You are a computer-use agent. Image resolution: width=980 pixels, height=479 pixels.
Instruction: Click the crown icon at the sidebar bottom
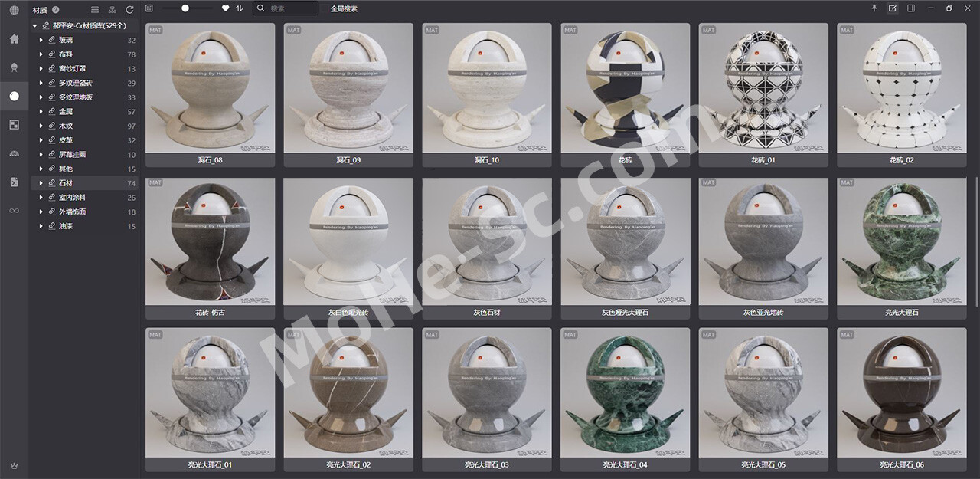point(14,465)
